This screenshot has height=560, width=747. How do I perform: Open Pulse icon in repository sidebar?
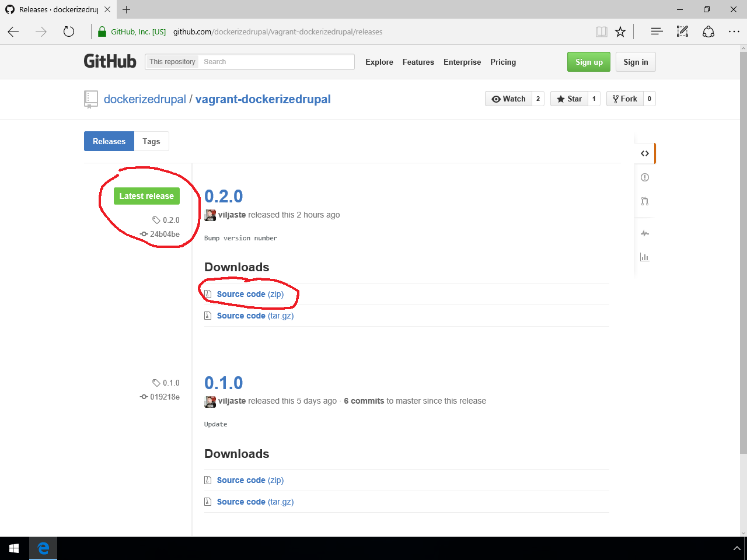645,233
